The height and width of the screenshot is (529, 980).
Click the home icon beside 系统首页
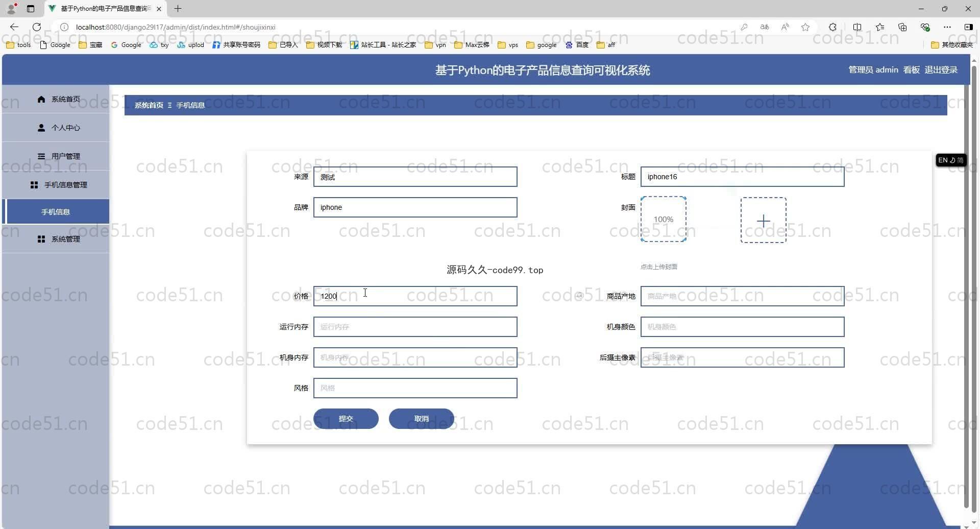[x=41, y=99]
